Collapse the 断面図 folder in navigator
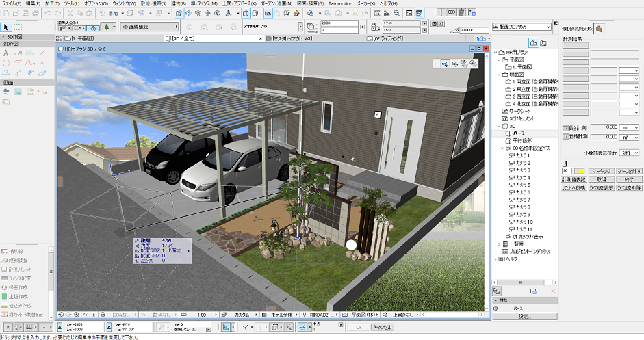 [498, 75]
